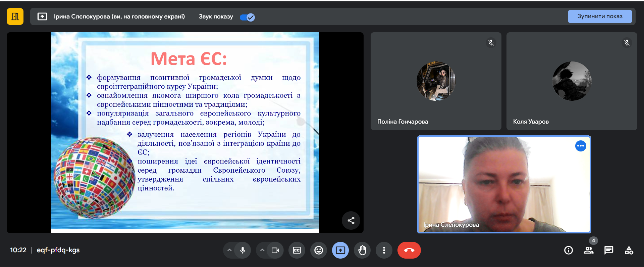
Task: Expand audio settings arrow beside microphone
Action: click(x=229, y=250)
